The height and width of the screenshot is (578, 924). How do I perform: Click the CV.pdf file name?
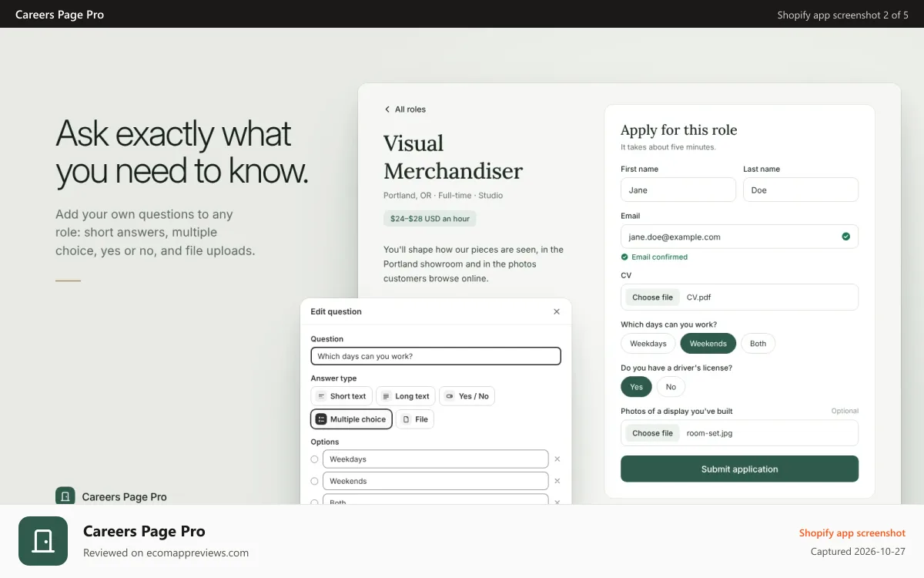[x=699, y=297]
